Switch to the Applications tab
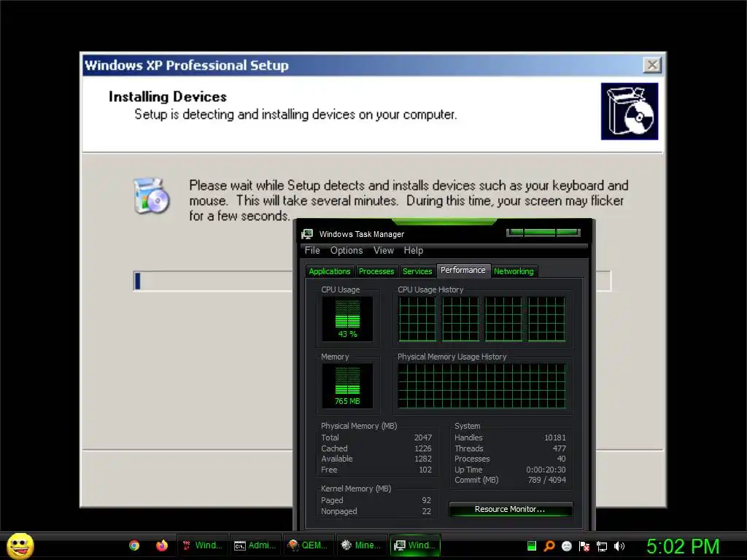 330,271
